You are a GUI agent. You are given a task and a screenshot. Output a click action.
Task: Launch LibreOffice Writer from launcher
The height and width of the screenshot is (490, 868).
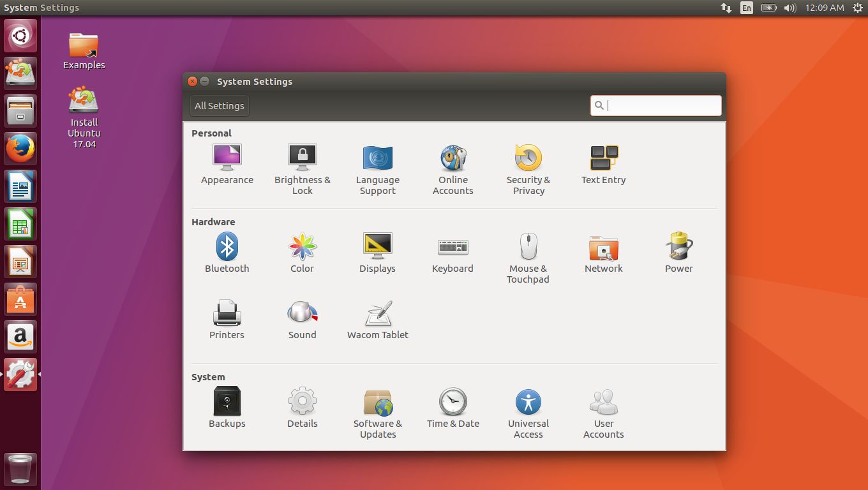[20, 186]
